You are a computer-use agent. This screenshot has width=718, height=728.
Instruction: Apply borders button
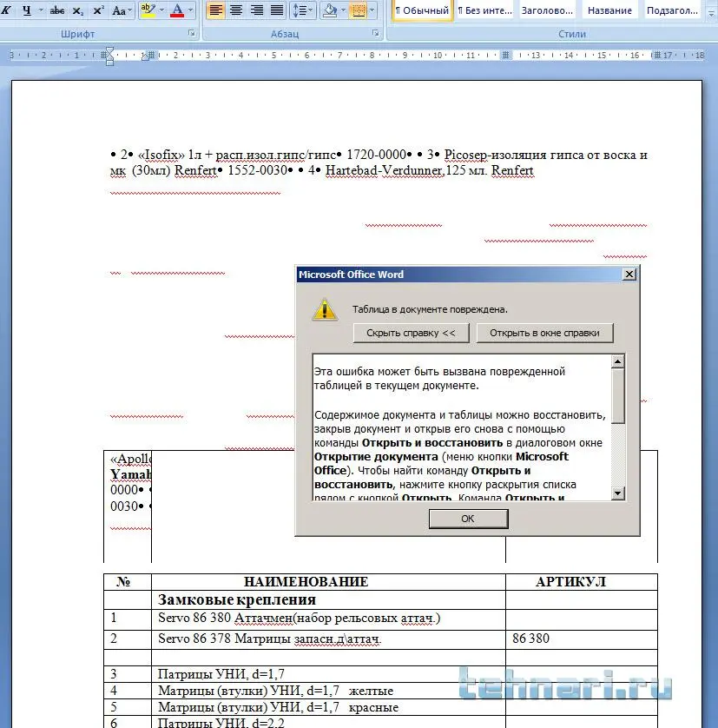point(359,10)
